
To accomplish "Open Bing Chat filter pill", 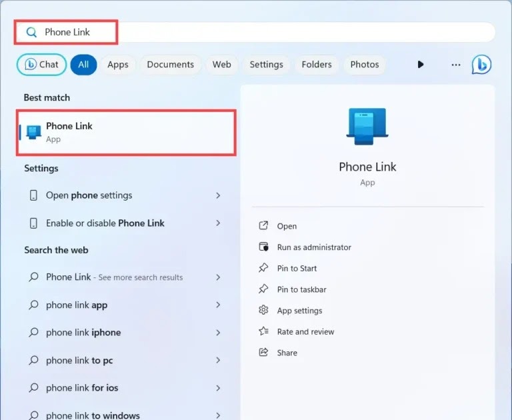I will tap(41, 65).
